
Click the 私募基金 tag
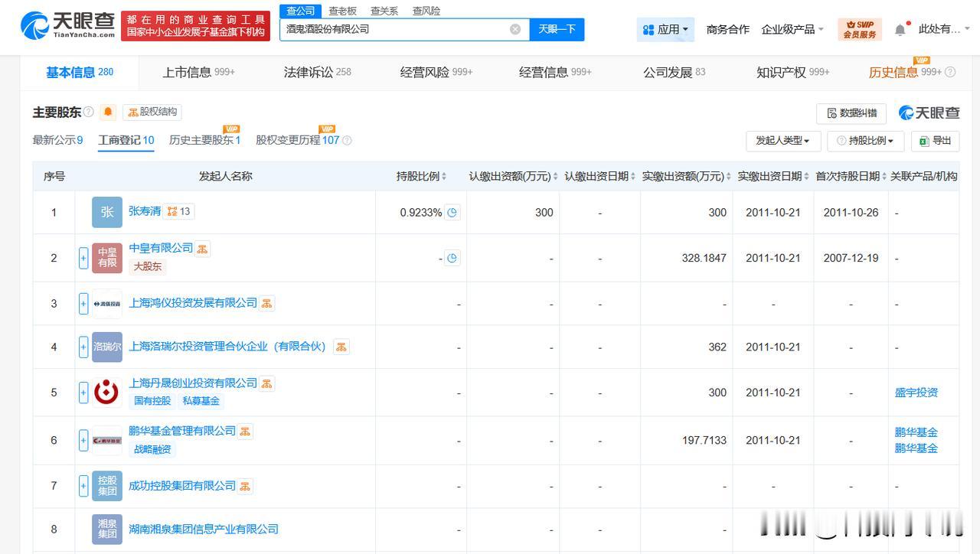pos(201,401)
